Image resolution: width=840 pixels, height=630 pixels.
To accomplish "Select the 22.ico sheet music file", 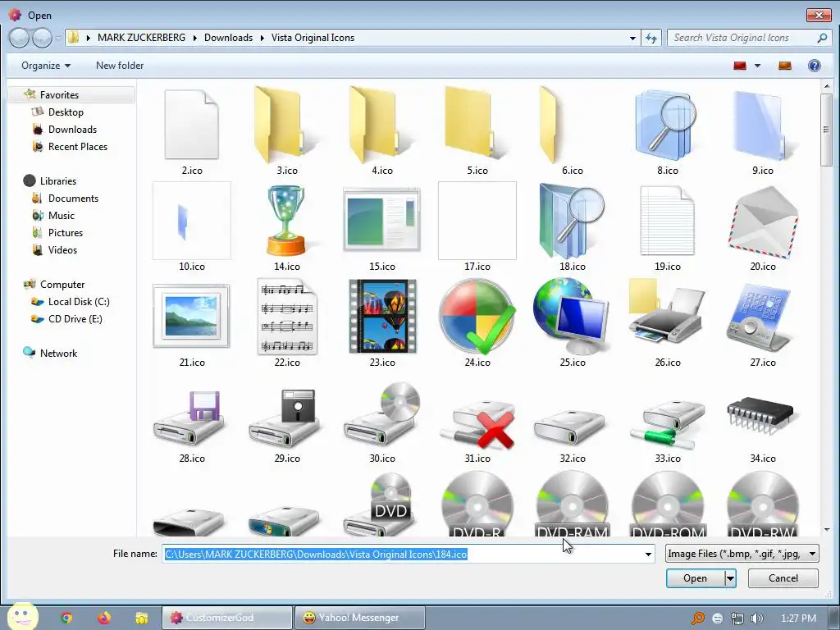I will pyautogui.click(x=286, y=323).
